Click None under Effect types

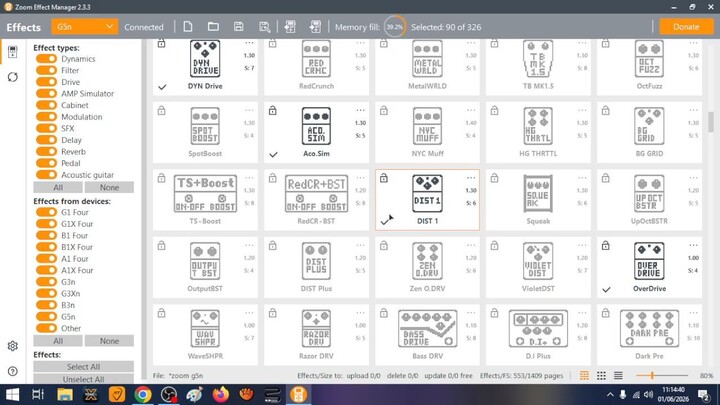coord(109,187)
